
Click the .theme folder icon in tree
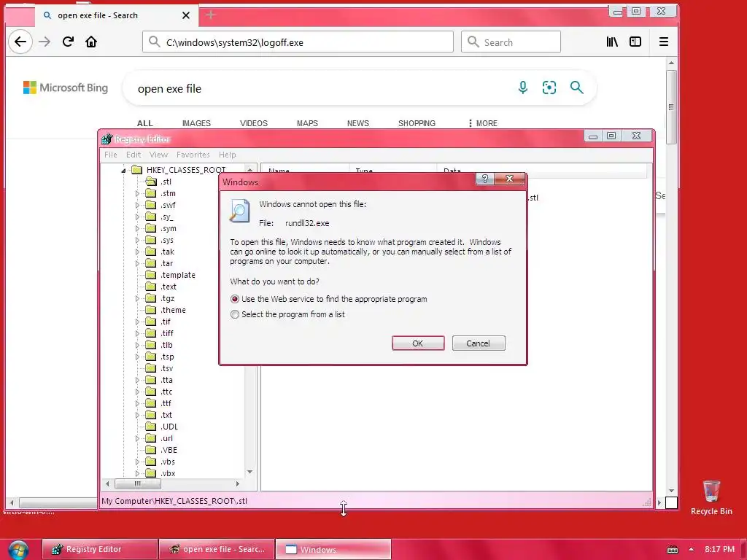pos(150,310)
